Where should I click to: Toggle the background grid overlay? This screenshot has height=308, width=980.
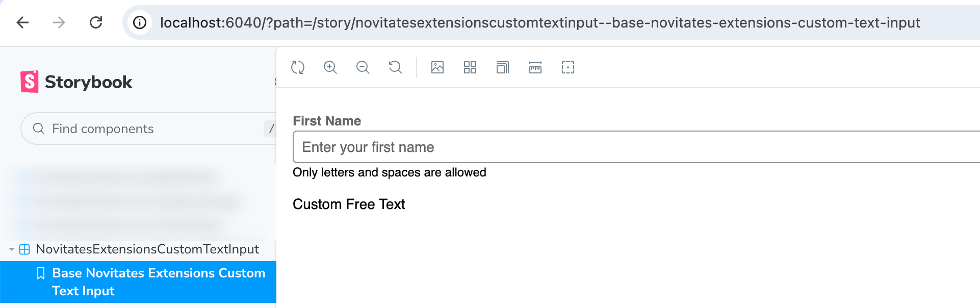click(470, 67)
